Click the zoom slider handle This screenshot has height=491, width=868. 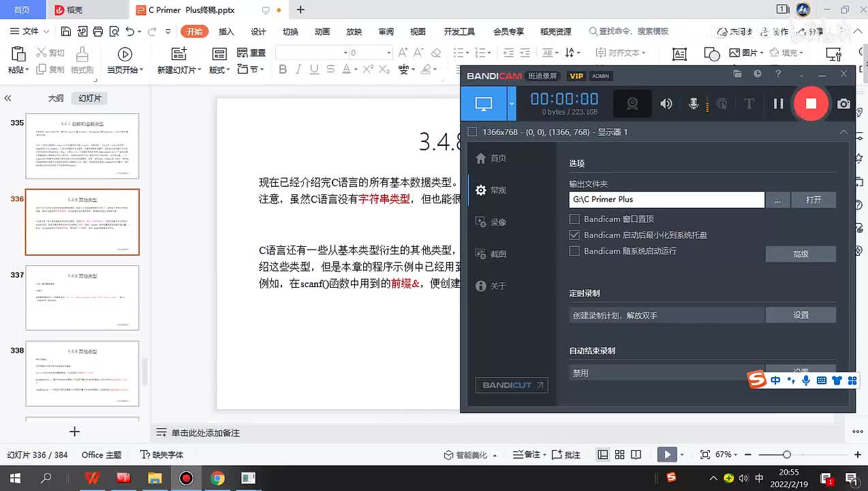[786, 454]
